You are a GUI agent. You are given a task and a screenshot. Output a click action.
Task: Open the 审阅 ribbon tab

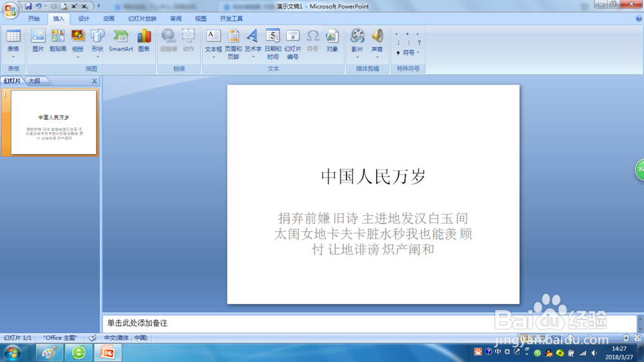[x=176, y=19]
